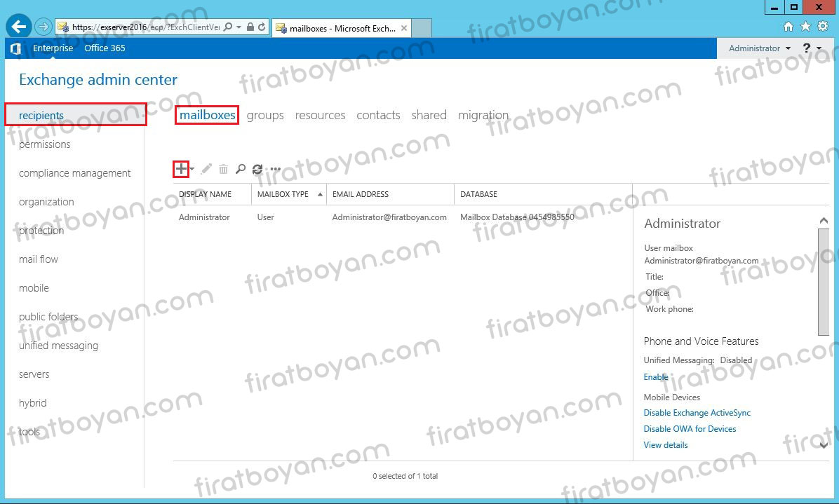Click the security lock icon in address bar
839x504 pixels.
pos(250,27)
